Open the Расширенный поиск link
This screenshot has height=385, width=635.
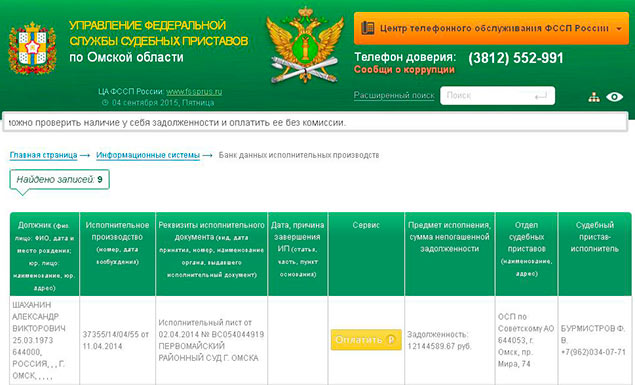pos(394,95)
